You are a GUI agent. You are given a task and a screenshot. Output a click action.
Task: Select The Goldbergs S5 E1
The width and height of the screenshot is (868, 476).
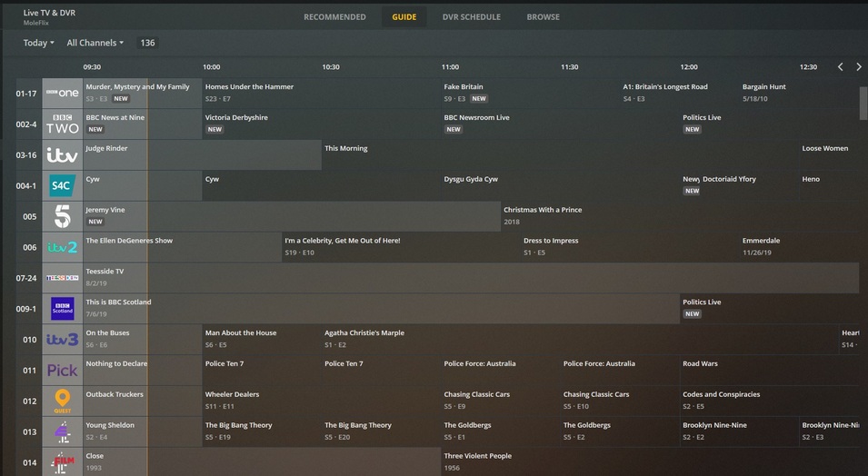click(501, 431)
